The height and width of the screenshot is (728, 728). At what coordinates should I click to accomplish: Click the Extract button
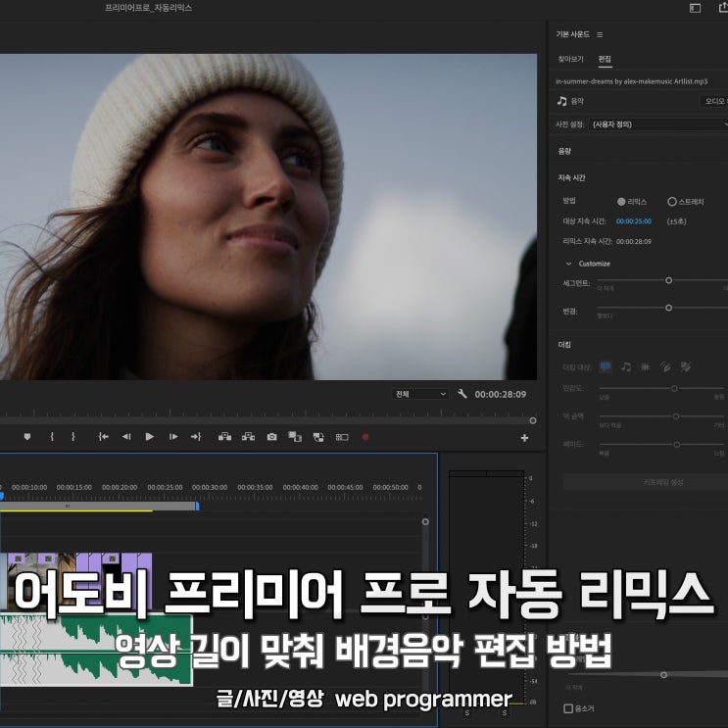[x=248, y=436]
